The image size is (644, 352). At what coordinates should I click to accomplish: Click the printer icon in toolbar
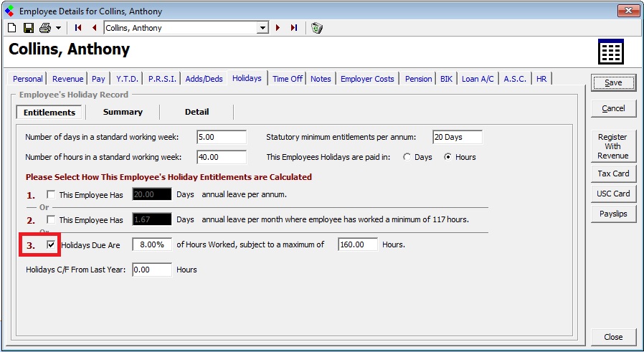45,28
